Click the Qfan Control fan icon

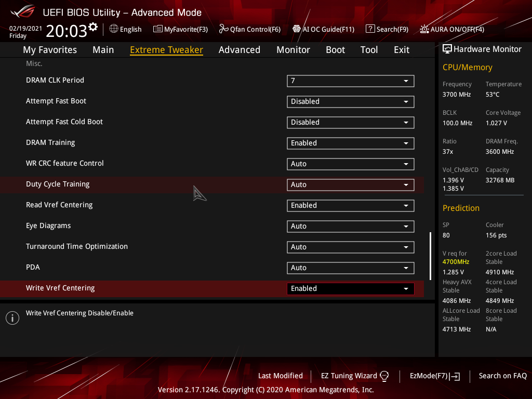[223, 29]
